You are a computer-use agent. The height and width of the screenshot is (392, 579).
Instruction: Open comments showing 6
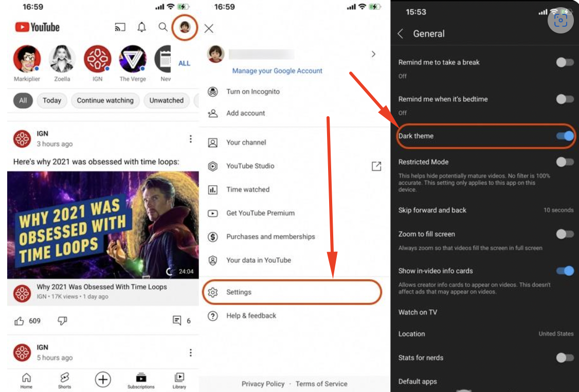[177, 320]
